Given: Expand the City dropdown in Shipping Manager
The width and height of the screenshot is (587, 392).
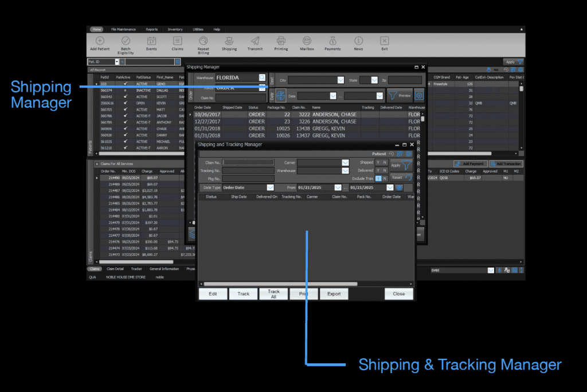Looking at the screenshot, I should coord(341,81).
